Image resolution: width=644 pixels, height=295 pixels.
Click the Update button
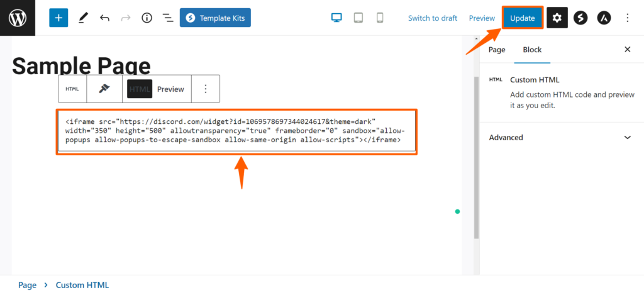click(x=523, y=18)
